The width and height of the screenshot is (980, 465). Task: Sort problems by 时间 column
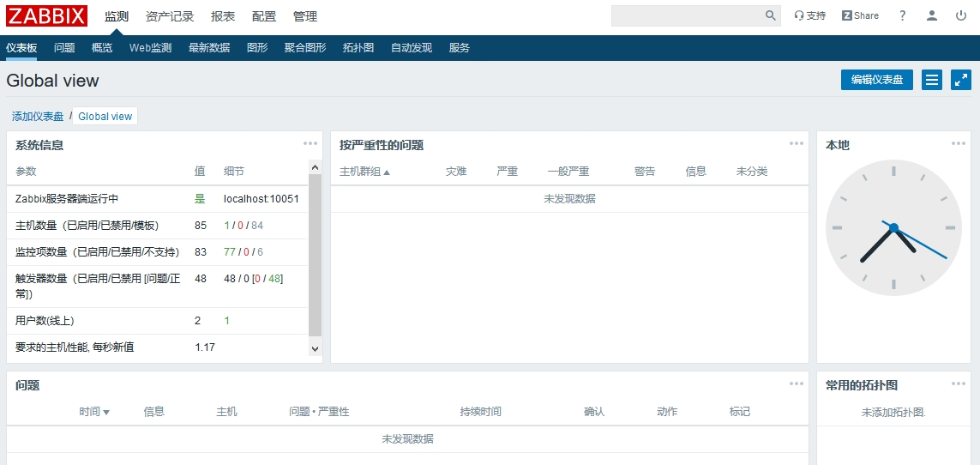pyautogui.click(x=93, y=412)
